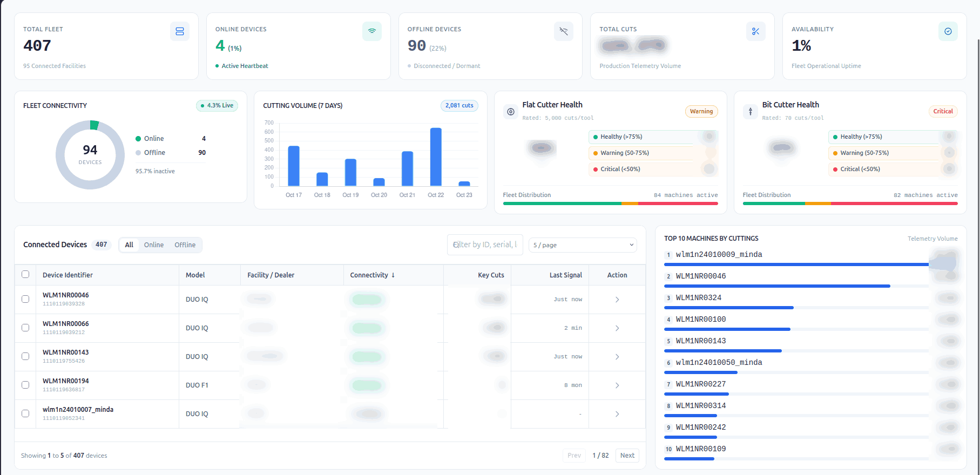Screen dimensions: 980x475
Task: Click the Availability checkmark icon
Action: [x=948, y=31]
